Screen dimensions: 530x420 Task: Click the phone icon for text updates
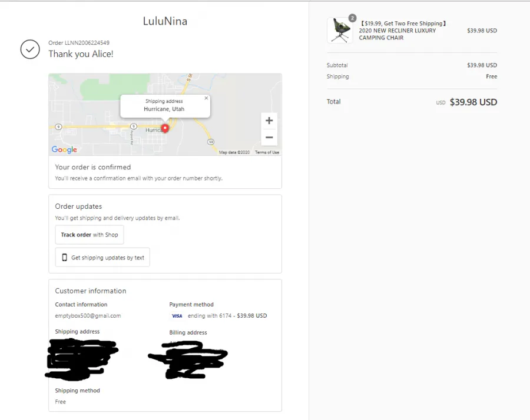coord(64,258)
